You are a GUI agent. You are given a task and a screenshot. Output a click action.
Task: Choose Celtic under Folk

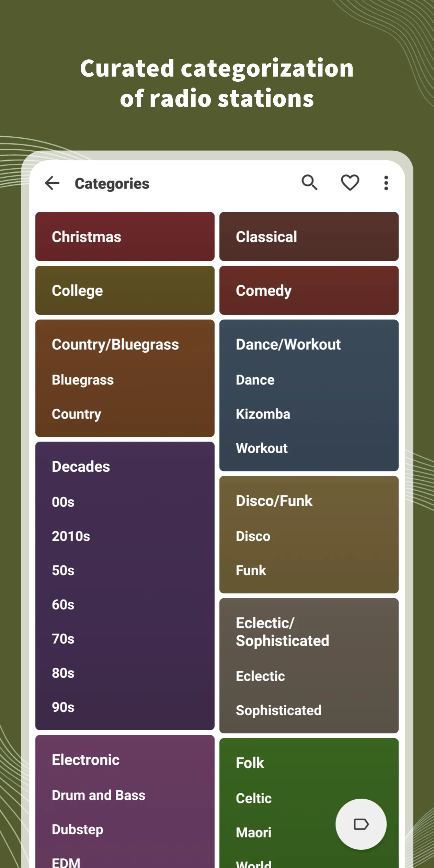tap(254, 799)
